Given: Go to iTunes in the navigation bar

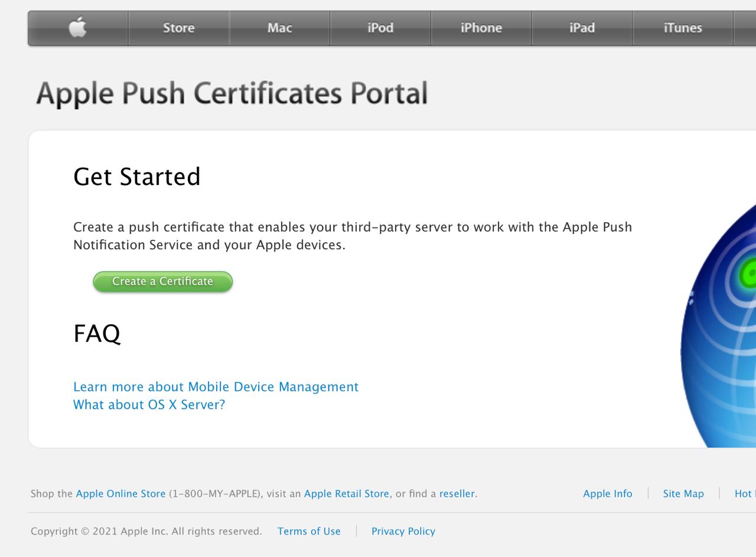Looking at the screenshot, I should pos(683,28).
